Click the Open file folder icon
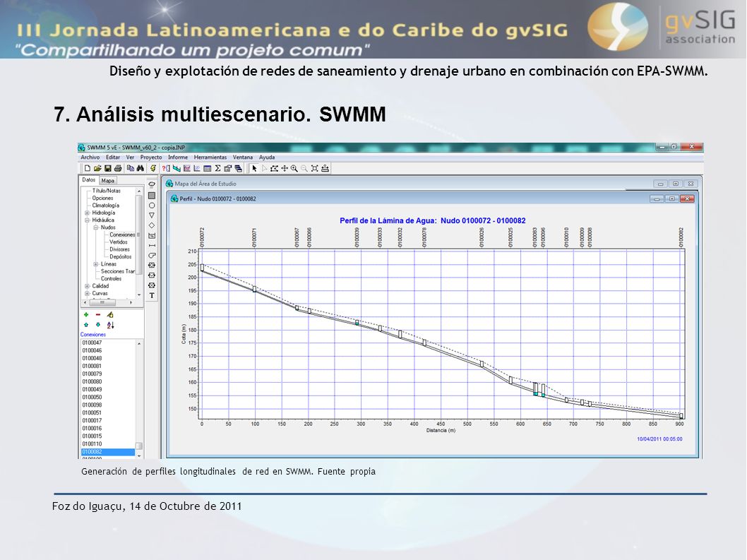Image resolution: width=747 pixels, height=560 pixels. coord(97,168)
